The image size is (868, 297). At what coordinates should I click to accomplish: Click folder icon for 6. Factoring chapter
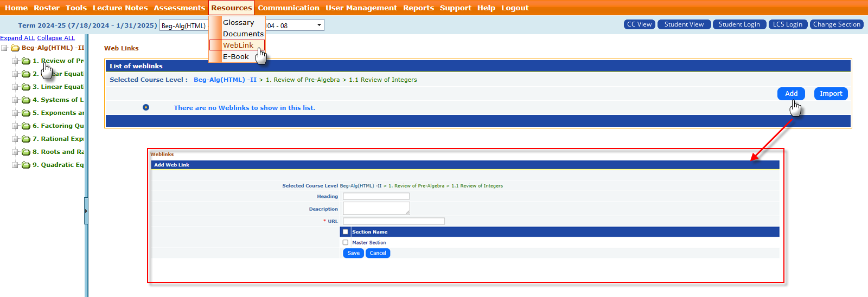pos(25,126)
